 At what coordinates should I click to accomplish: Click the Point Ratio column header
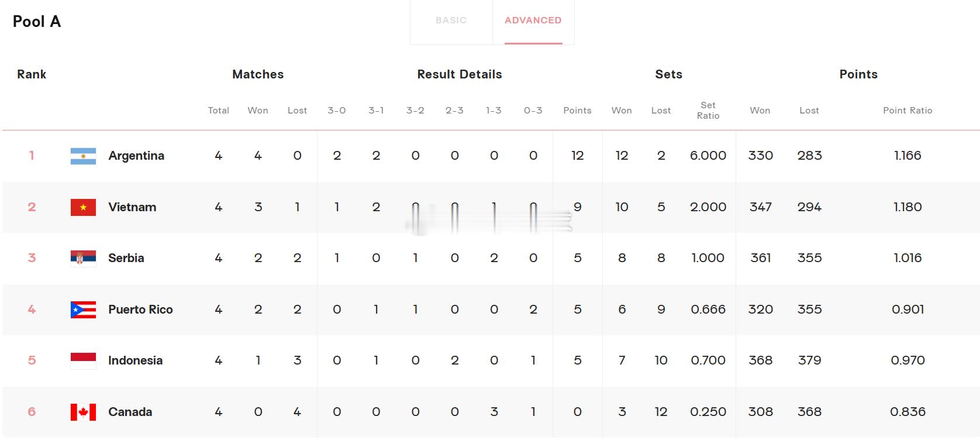(907, 111)
